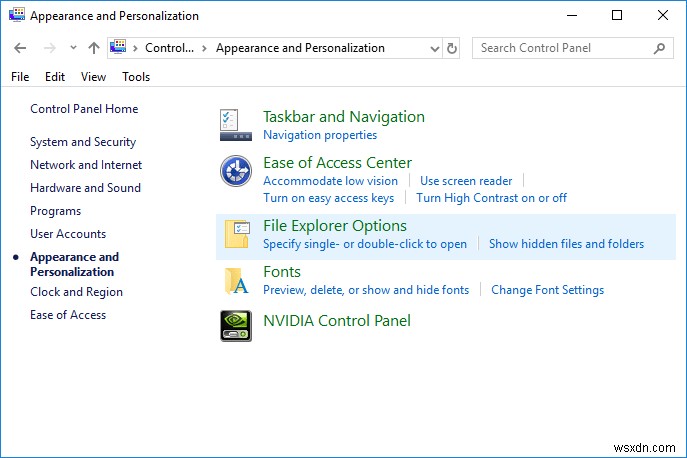Click the NVIDIA Control Panel icon

[236, 326]
